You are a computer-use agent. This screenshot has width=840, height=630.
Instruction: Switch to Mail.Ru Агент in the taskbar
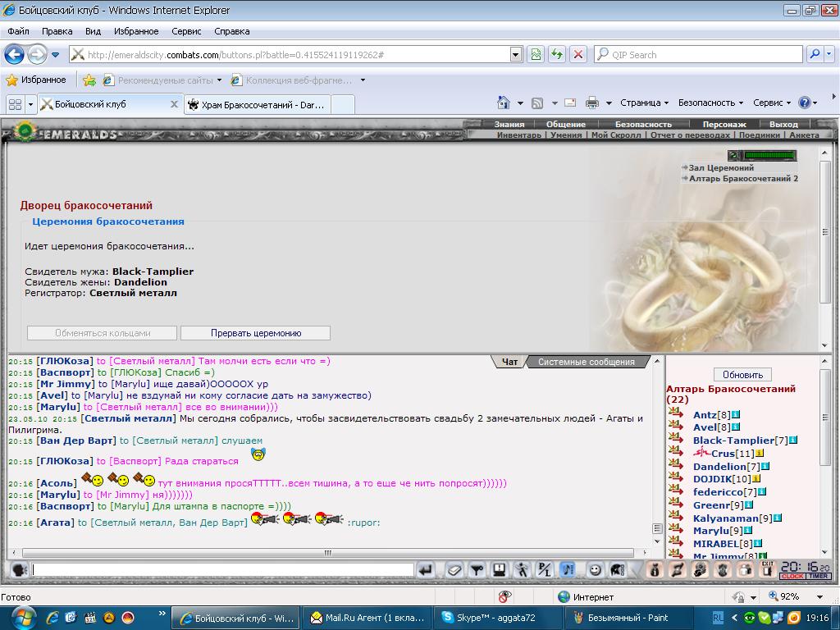point(366,618)
